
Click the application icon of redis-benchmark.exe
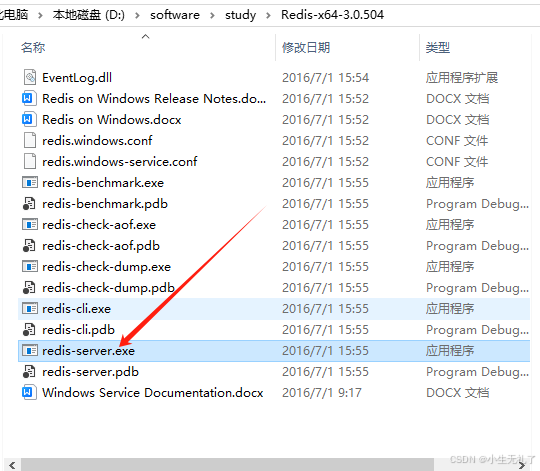[30, 182]
